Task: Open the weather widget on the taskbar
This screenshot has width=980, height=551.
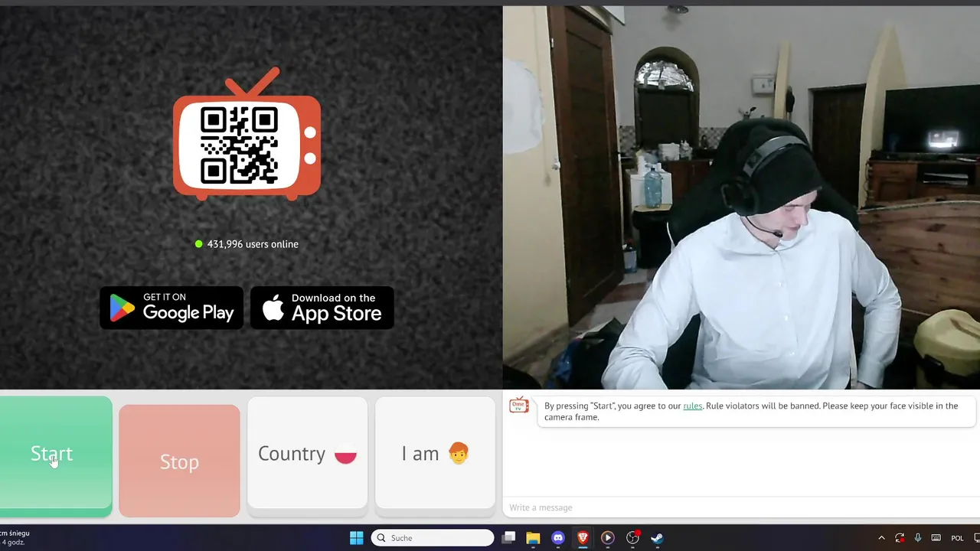Action: pos(15,538)
